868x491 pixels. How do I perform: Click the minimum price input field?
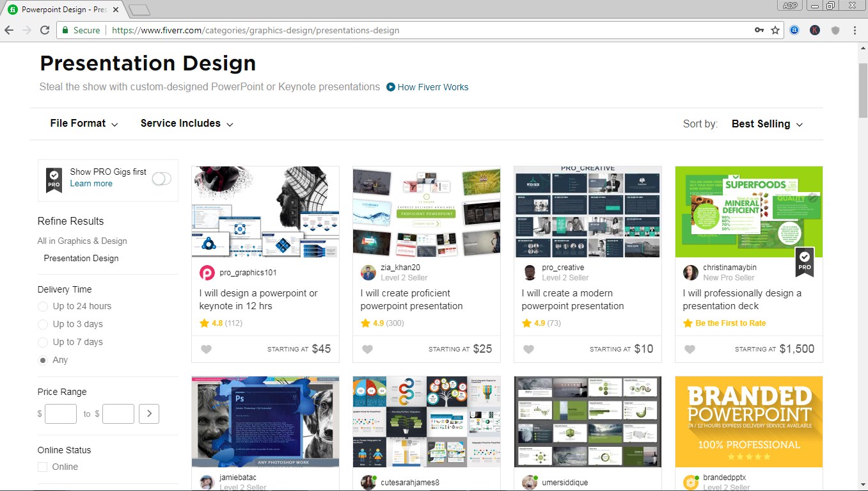pyautogui.click(x=61, y=414)
